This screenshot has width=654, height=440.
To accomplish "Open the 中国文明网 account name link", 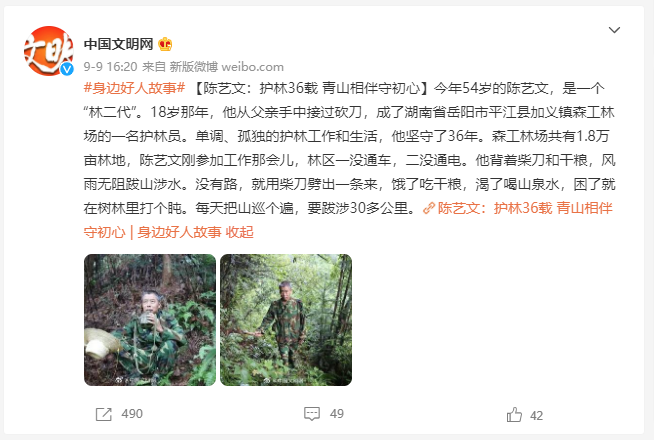I will 118,44.
